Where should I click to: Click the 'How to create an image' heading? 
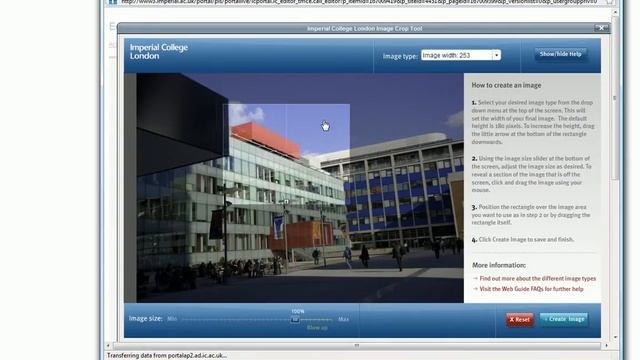click(x=506, y=85)
